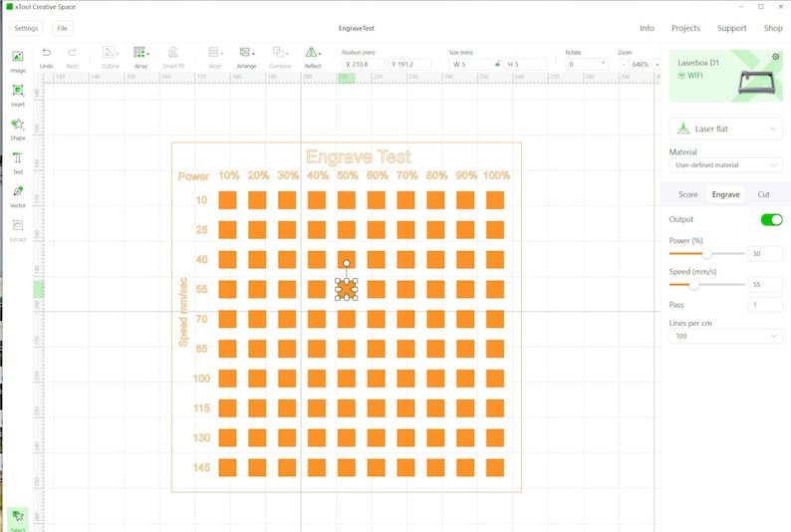Select the square at 145 speed, 100% power
The height and width of the screenshot is (532, 791).
[x=495, y=467]
